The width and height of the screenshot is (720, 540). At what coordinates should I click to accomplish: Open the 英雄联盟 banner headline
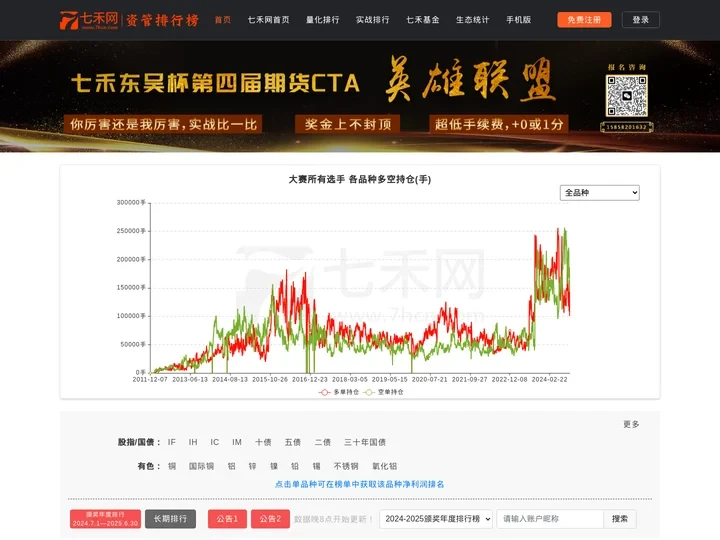point(470,80)
